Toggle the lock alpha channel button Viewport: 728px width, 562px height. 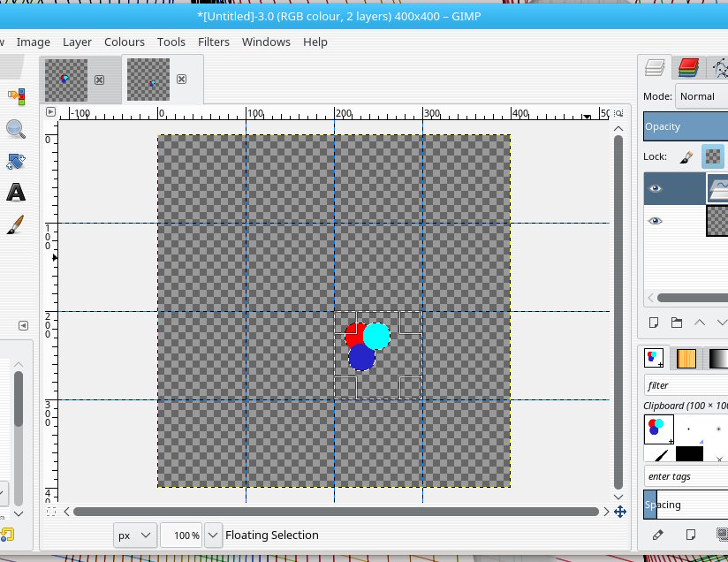[x=712, y=156]
